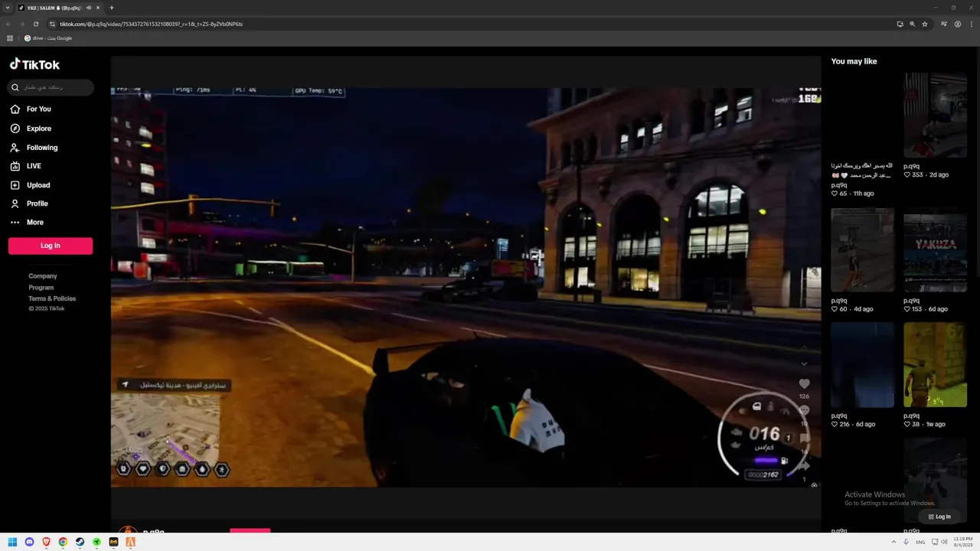Open the drive Google bookmark
Viewport: 980px width, 551px height.
[x=48, y=38]
